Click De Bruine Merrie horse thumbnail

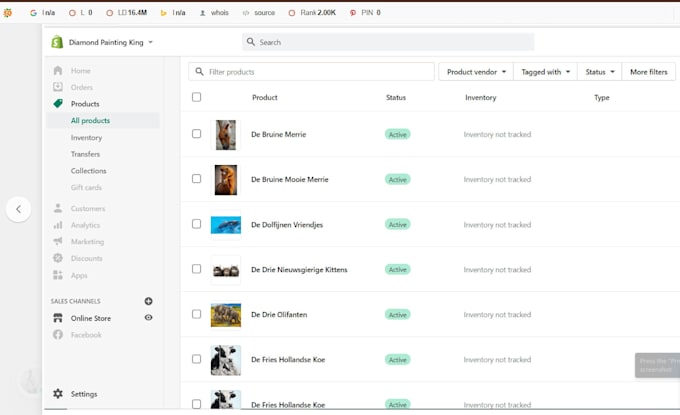pos(226,135)
